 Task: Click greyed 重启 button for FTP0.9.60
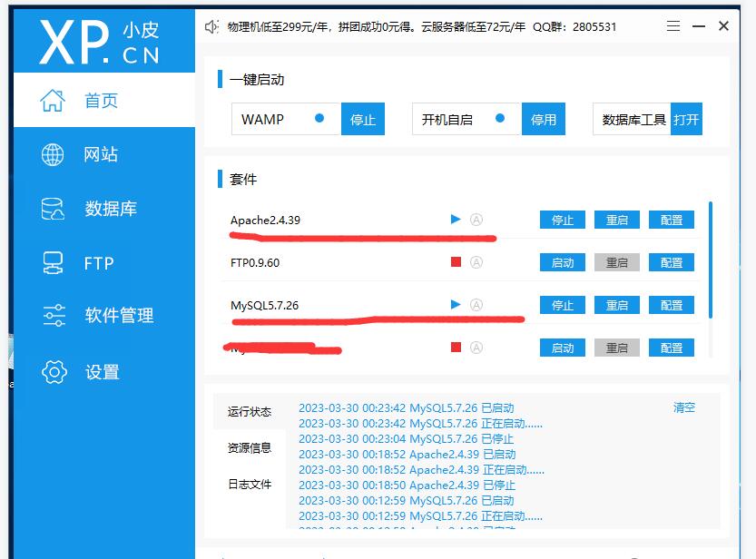tap(616, 262)
